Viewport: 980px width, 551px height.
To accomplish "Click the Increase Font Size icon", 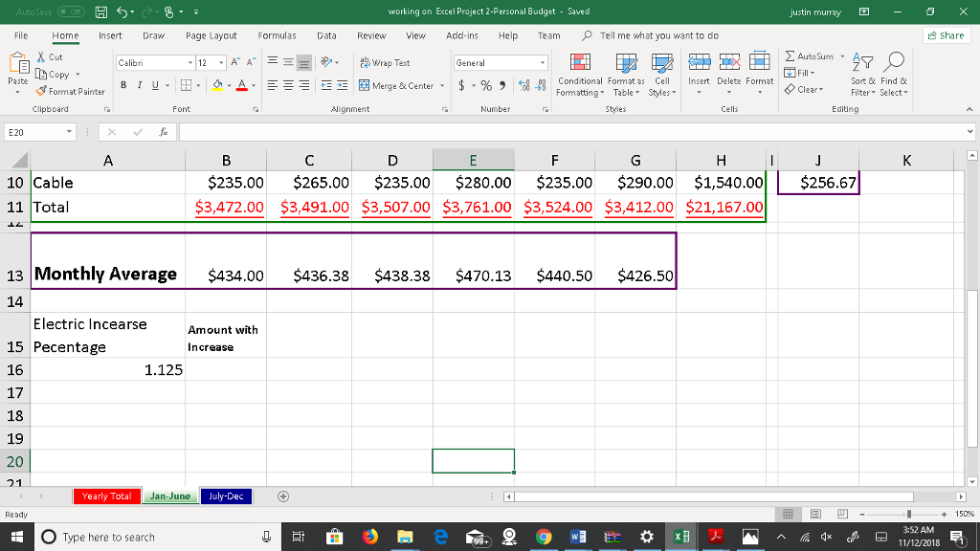I will 235,62.
